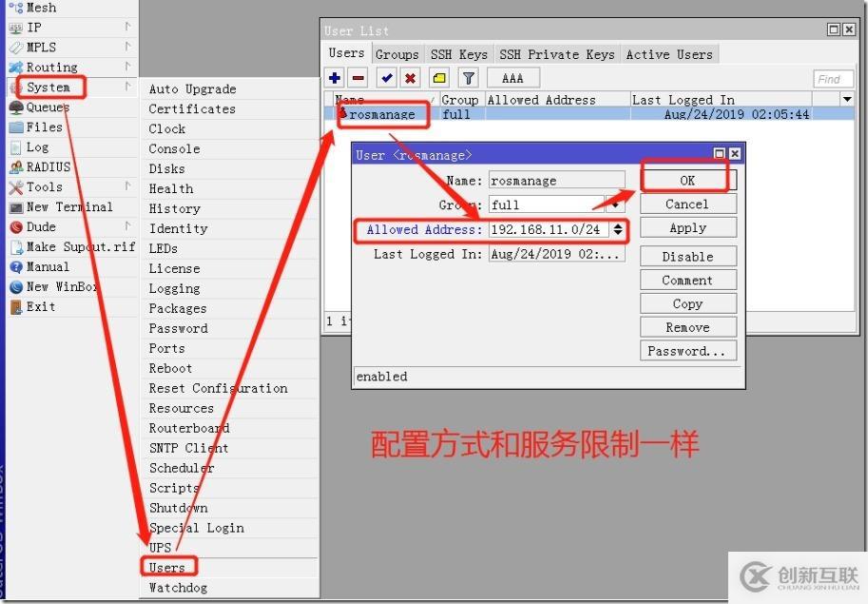The height and width of the screenshot is (604, 868).
Task: Click the Queues menu icon
Action: click(15, 107)
